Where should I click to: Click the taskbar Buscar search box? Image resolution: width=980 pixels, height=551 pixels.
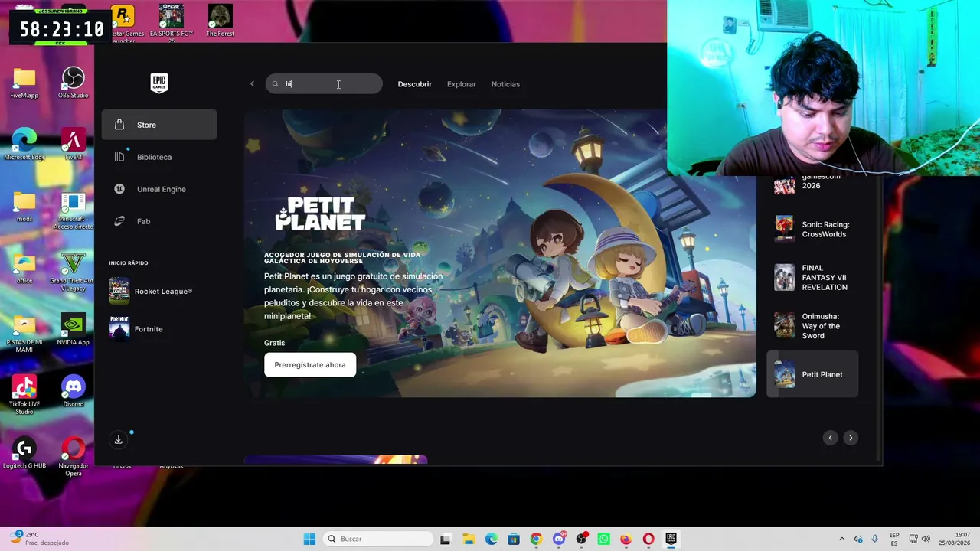coord(378,539)
